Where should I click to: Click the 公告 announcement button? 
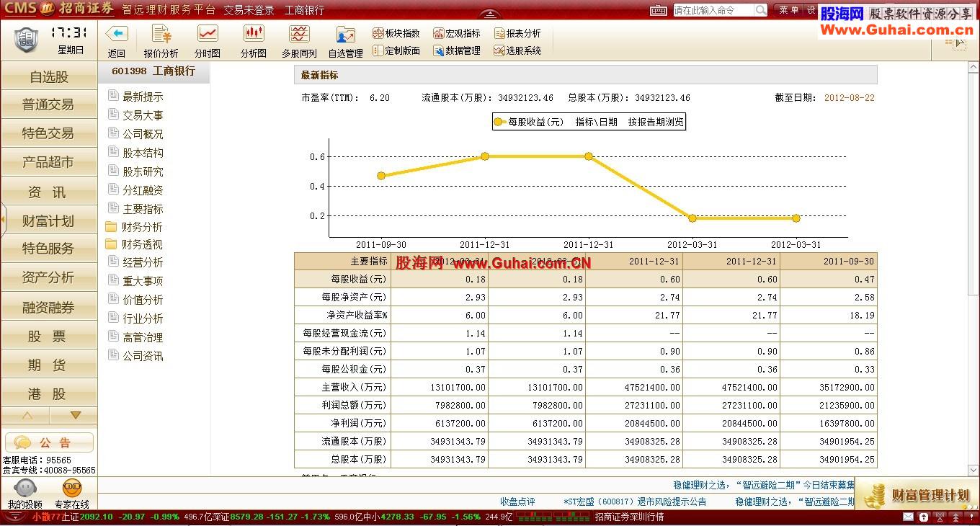[x=49, y=442]
